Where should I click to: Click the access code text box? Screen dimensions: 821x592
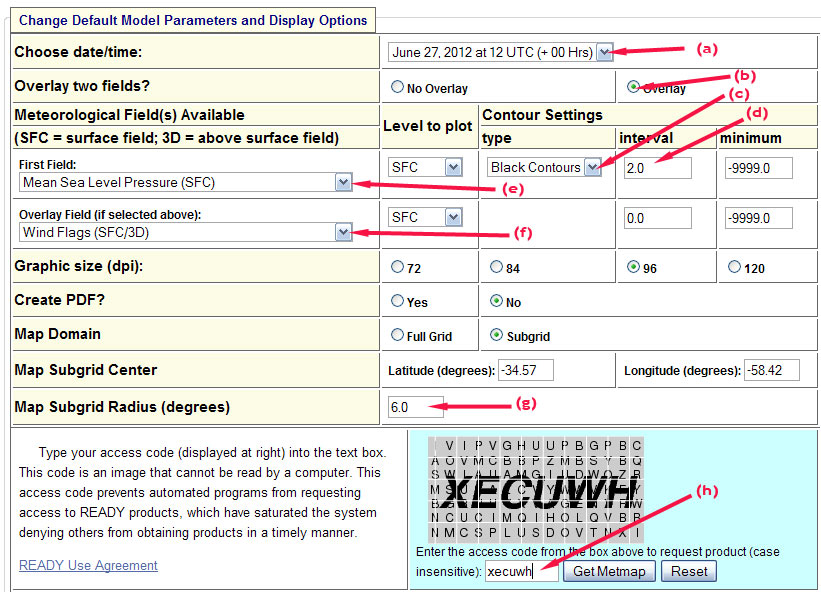click(x=522, y=571)
